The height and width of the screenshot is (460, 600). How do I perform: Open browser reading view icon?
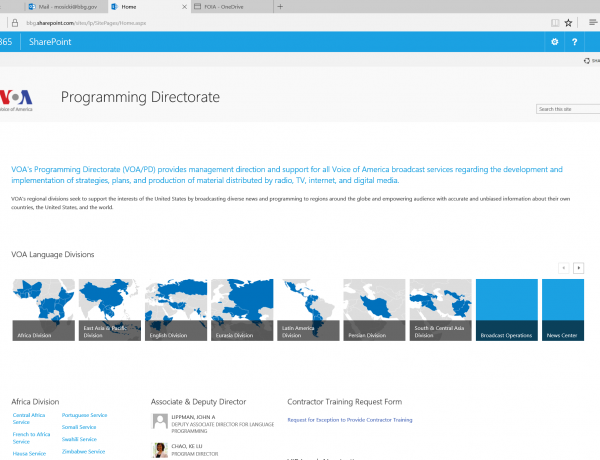[555, 23]
